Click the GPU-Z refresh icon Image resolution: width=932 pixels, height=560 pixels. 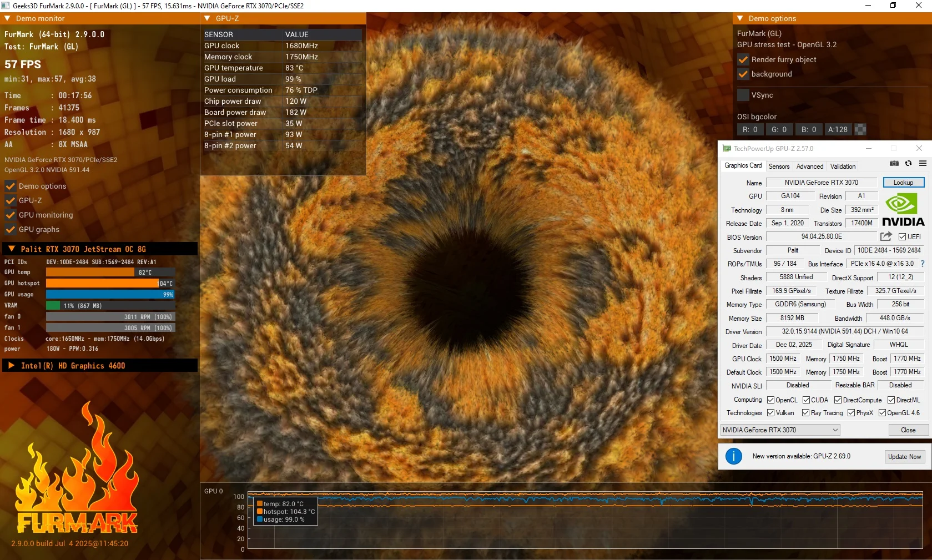tap(909, 164)
